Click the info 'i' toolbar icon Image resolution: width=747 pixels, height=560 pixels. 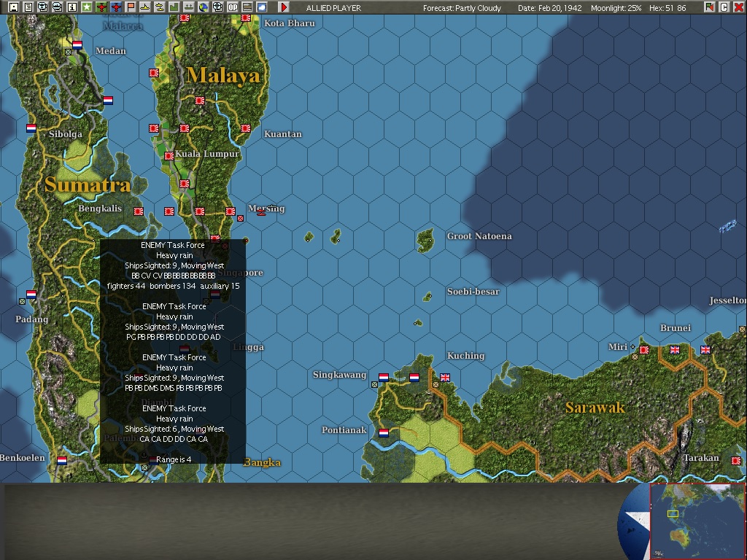(x=72, y=7)
